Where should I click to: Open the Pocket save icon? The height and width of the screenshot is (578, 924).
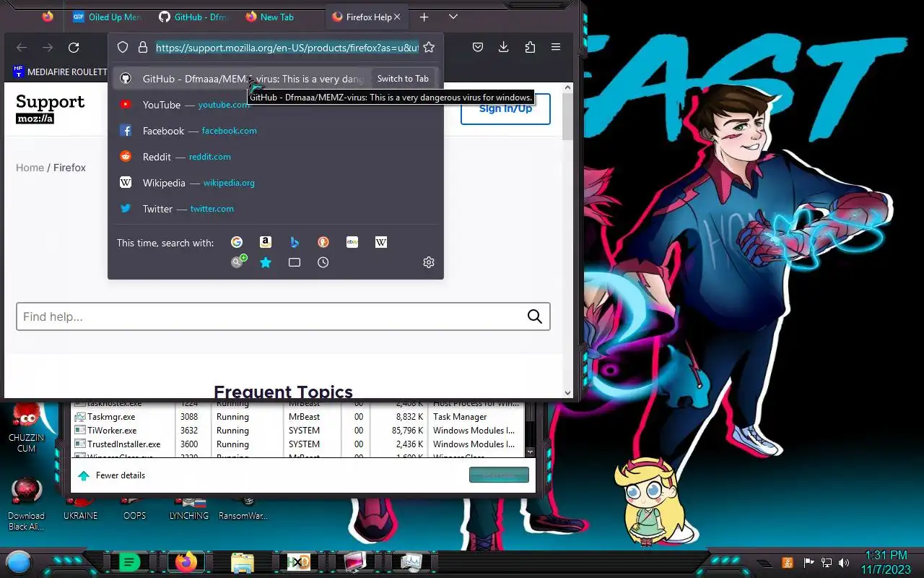click(x=478, y=47)
